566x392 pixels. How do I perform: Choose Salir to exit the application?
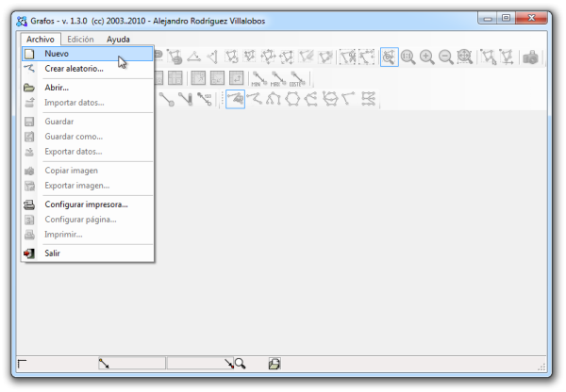(x=88, y=253)
